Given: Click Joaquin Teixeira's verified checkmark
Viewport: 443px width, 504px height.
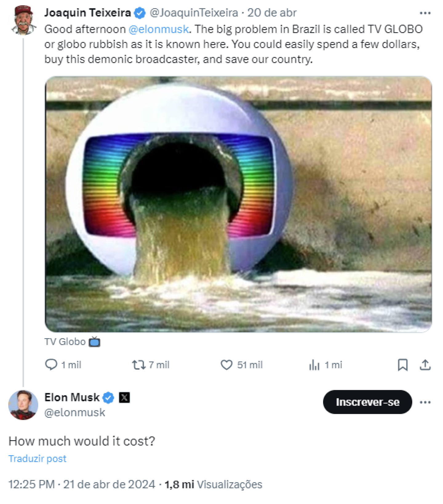Looking at the screenshot, I should coord(140,13).
